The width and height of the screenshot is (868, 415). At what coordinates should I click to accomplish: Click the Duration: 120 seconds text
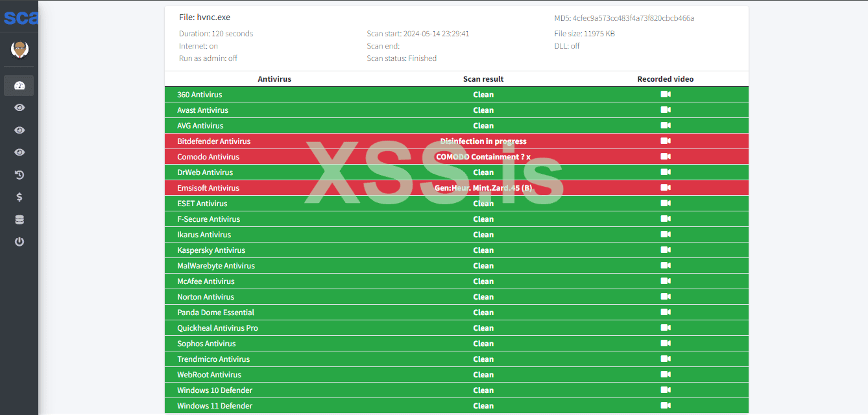pyautogui.click(x=216, y=34)
